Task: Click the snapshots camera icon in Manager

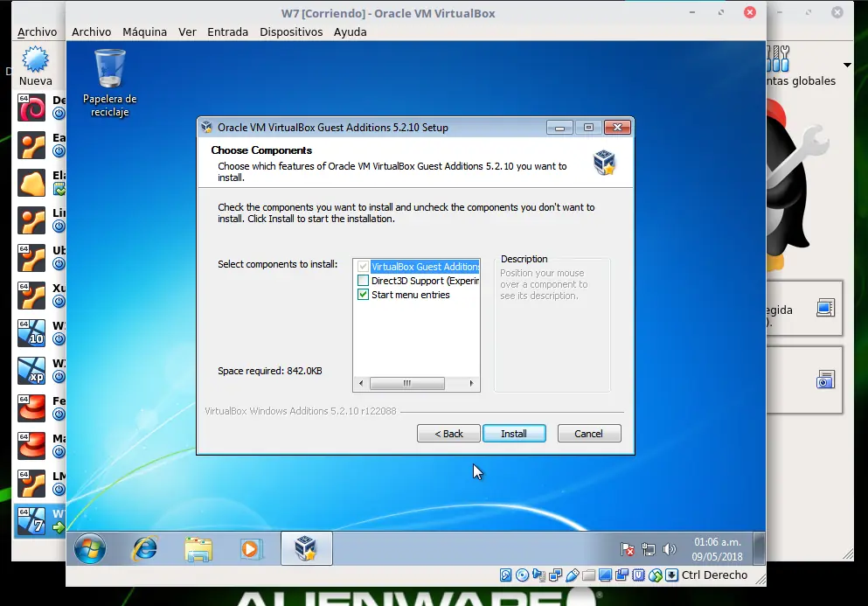Action: click(x=825, y=380)
